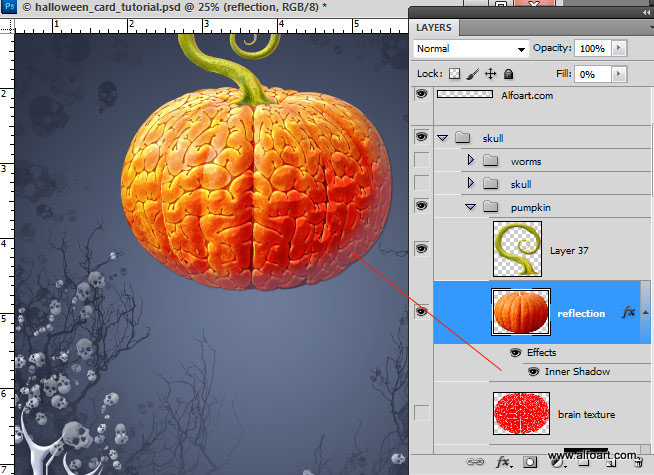Hide the Inner Shadow effect
This screenshot has height=475, width=654.
click(533, 372)
